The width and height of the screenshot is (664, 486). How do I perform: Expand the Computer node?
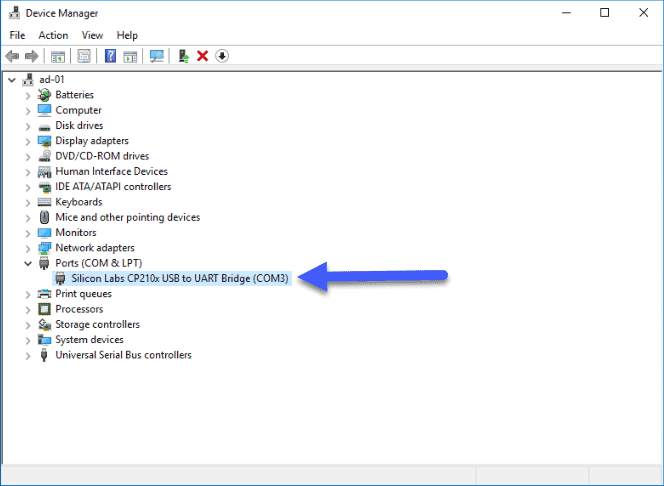pos(28,111)
